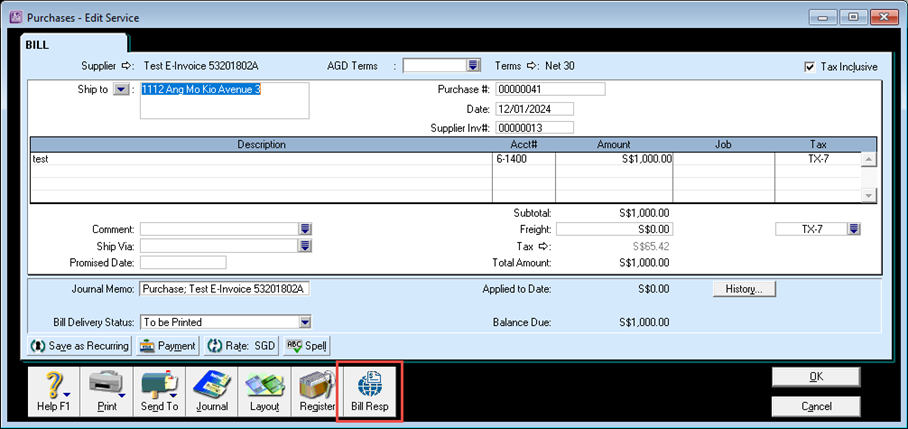This screenshot has height=429, width=908.
Task: Expand the Comment dropdown list
Action: [x=305, y=229]
